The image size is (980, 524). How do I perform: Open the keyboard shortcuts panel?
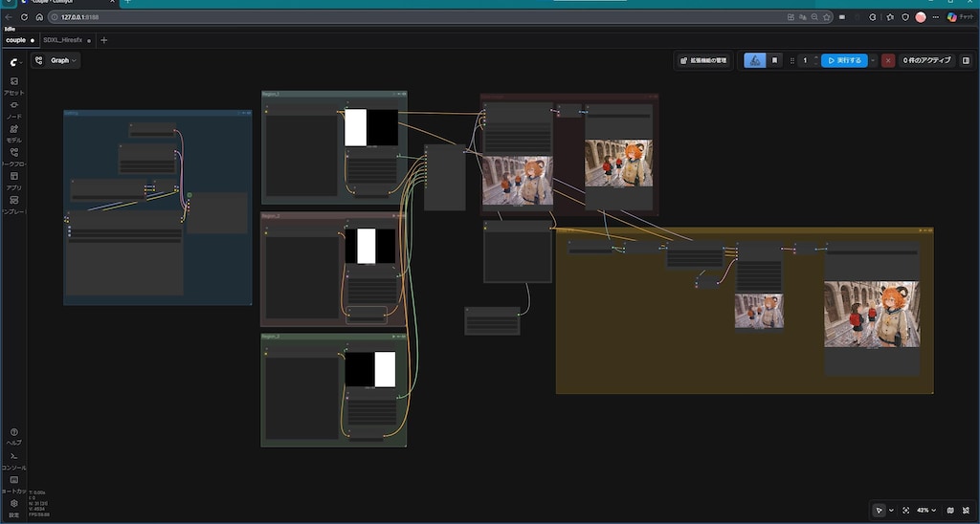pos(13,484)
